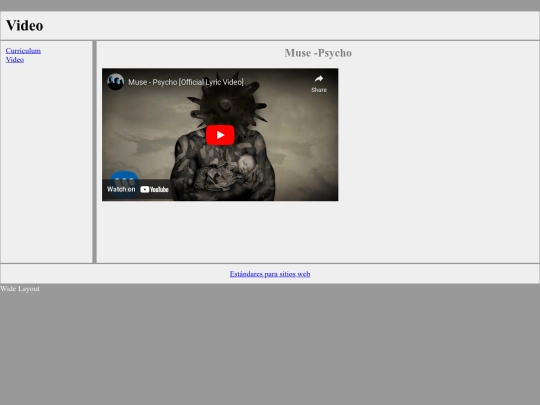
Task: Open the Video sidebar link
Action: click(x=15, y=60)
